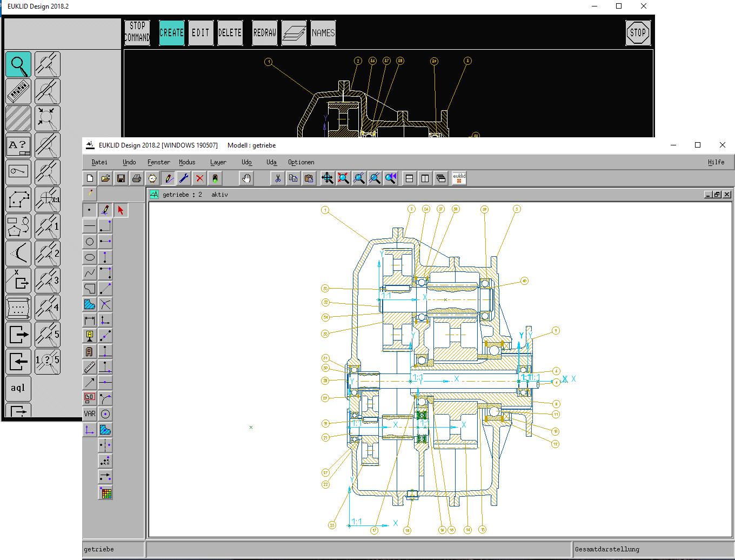Select the ellipse drawing tool
This screenshot has height=560, width=735.
(x=90, y=257)
